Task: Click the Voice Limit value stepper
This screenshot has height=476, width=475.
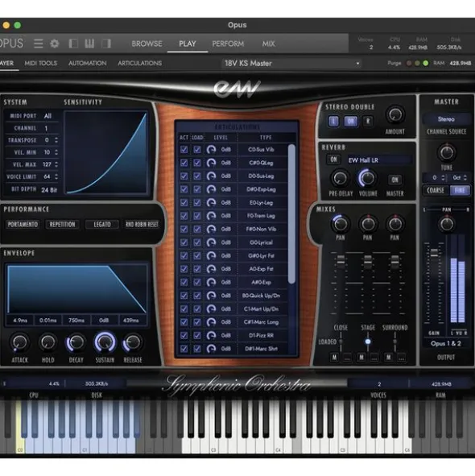Action: click(56, 176)
